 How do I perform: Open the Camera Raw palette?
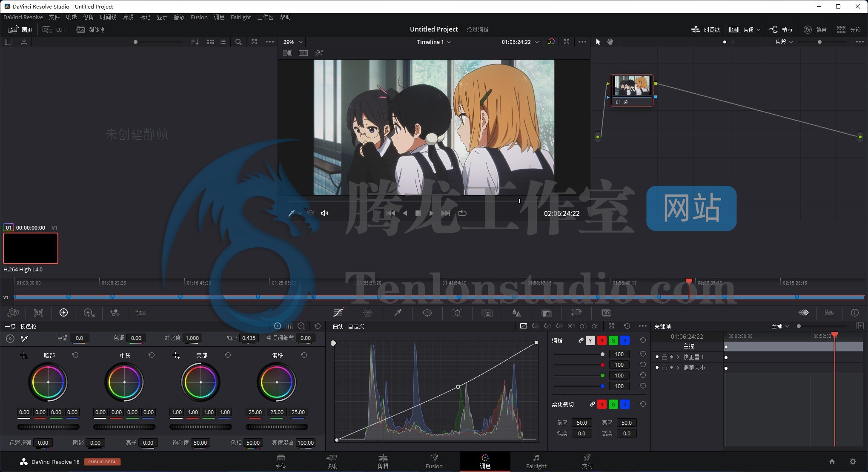coord(13,313)
